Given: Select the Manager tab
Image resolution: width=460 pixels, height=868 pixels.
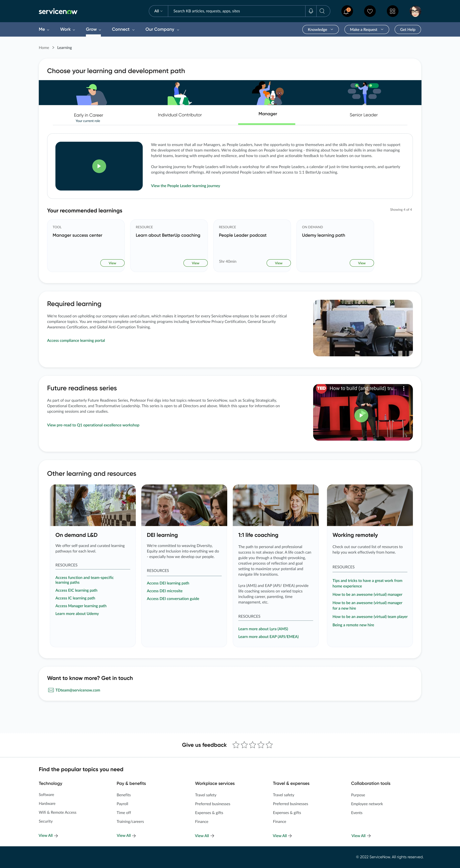Looking at the screenshot, I should click(268, 114).
